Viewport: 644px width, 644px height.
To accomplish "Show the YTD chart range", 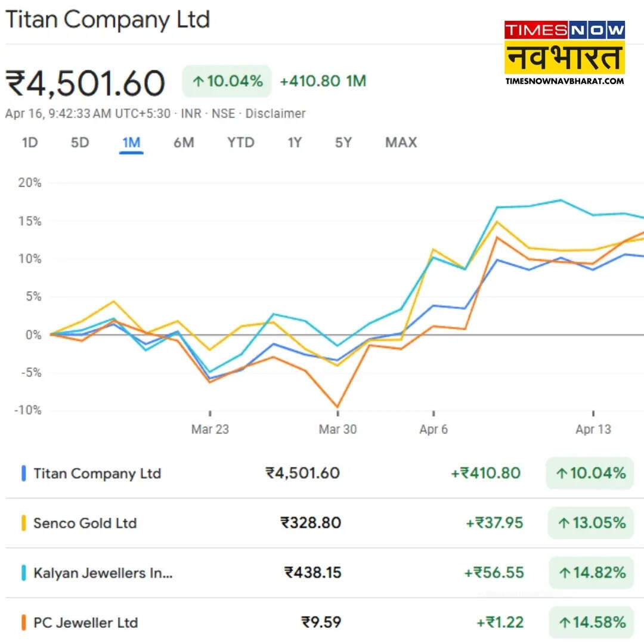I will 240,143.
